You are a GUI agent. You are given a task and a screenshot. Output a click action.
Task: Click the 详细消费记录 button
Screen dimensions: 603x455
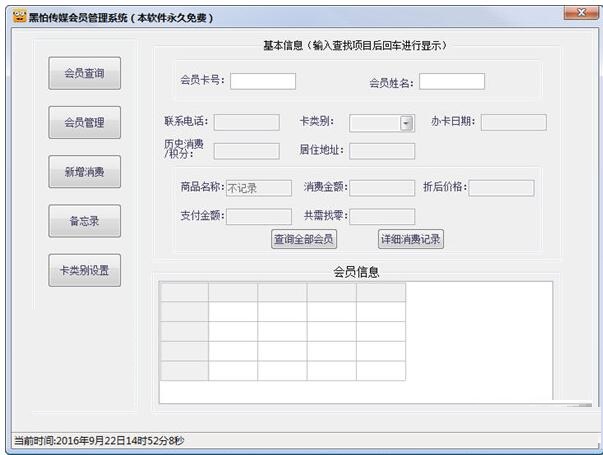point(411,239)
